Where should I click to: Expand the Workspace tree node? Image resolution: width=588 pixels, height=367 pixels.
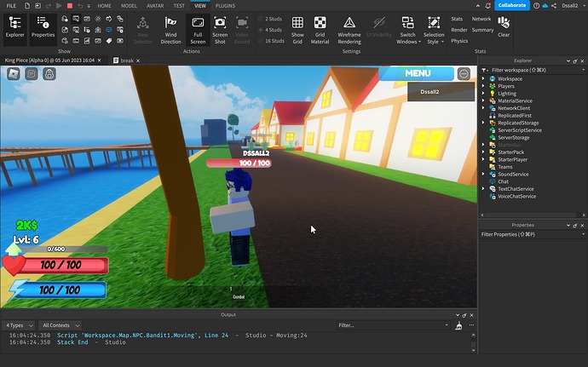pyautogui.click(x=483, y=78)
